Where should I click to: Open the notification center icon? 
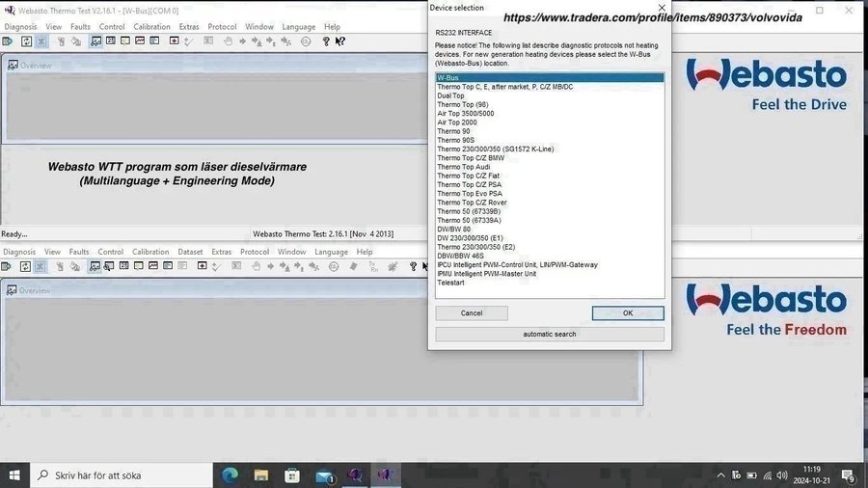[849, 475]
